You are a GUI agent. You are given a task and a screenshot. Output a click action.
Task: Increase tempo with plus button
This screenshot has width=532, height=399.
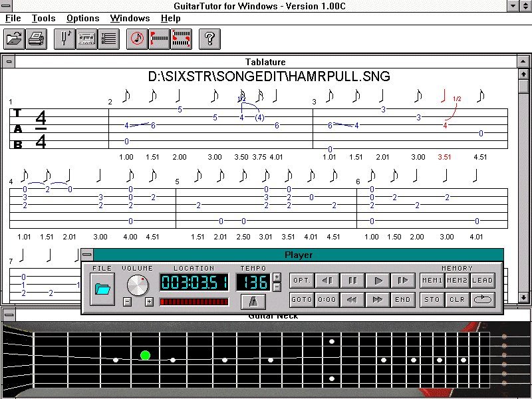point(277,277)
